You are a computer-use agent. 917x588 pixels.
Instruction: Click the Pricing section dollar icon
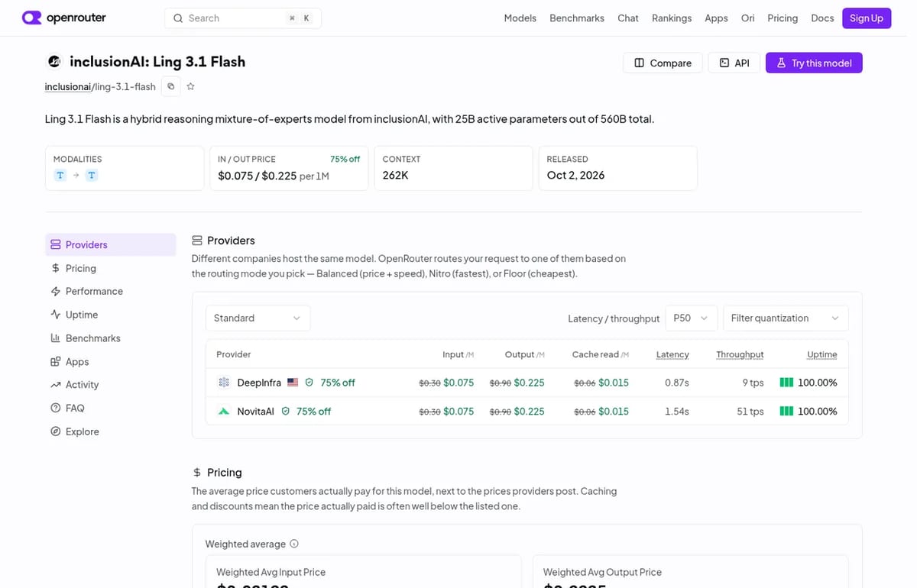click(197, 473)
